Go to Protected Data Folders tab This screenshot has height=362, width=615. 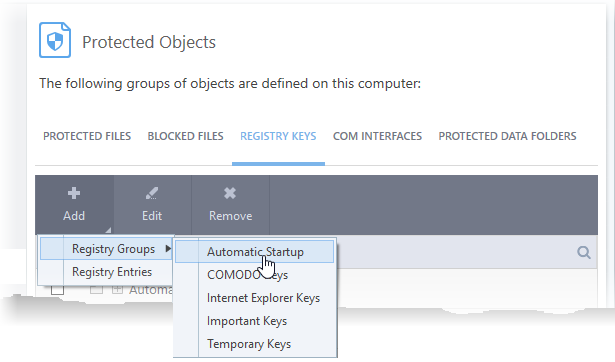[x=507, y=136]
